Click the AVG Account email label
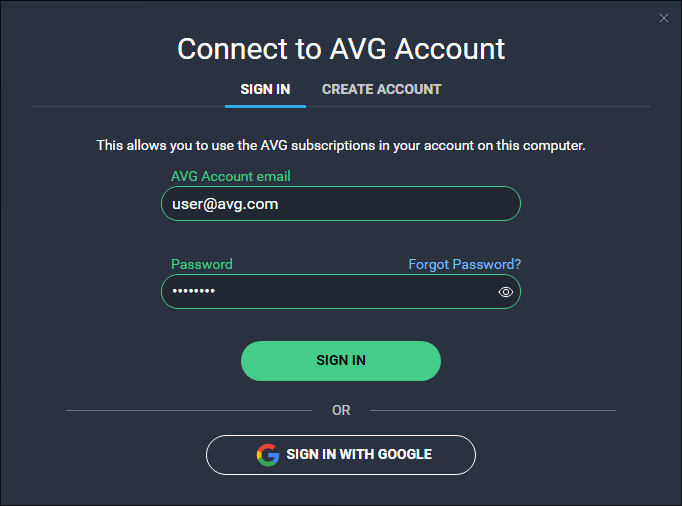Screen dimensions: 682x506 point(231,176)
